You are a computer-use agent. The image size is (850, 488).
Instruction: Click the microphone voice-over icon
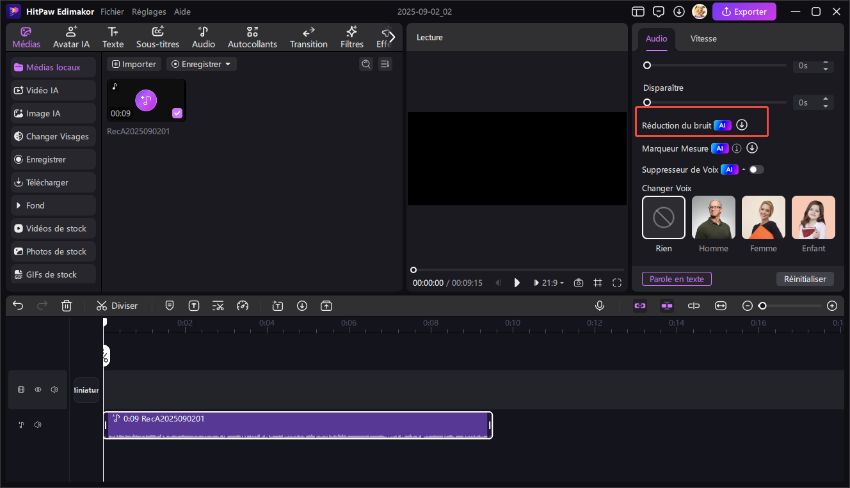600,306
